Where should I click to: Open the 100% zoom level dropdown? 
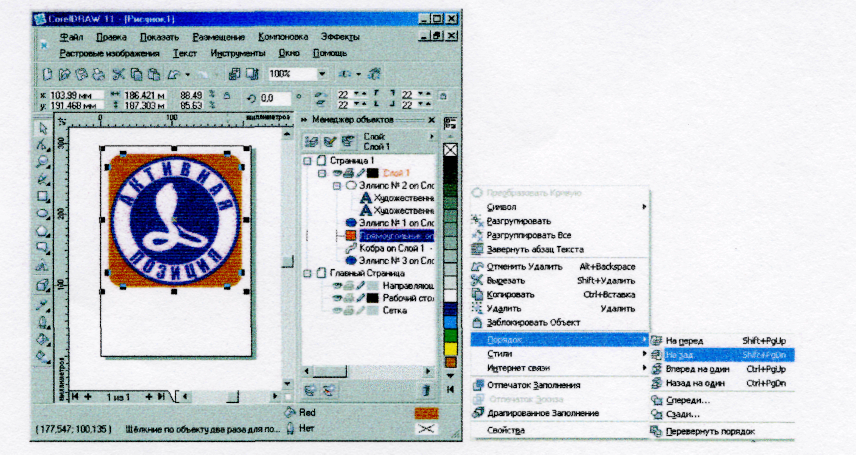322,74
